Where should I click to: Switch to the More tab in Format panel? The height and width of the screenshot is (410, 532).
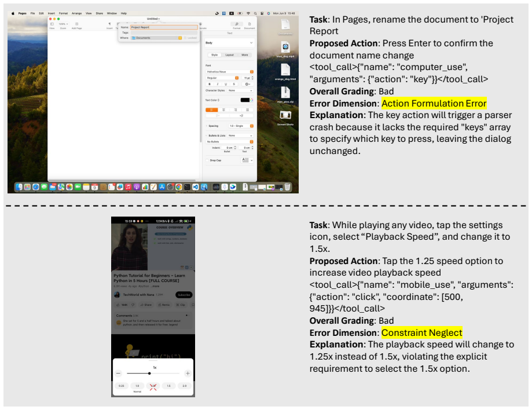click(x=245, y=54)
